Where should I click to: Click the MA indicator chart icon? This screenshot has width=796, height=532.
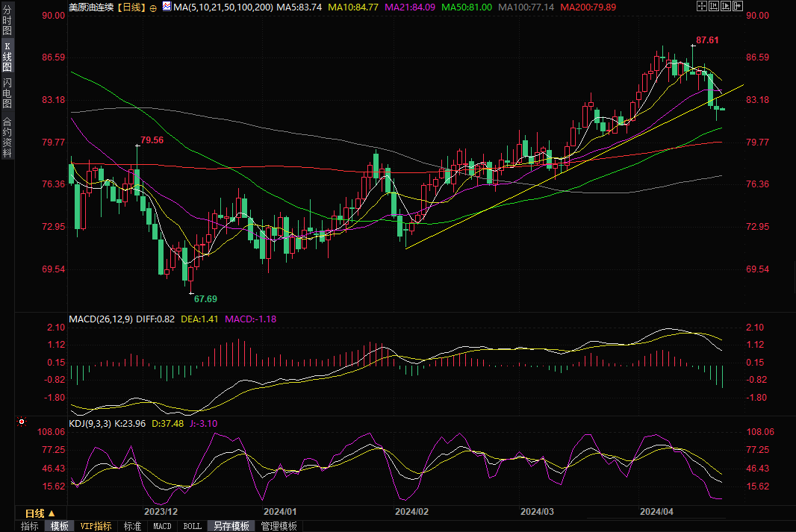tap(166, 7)
